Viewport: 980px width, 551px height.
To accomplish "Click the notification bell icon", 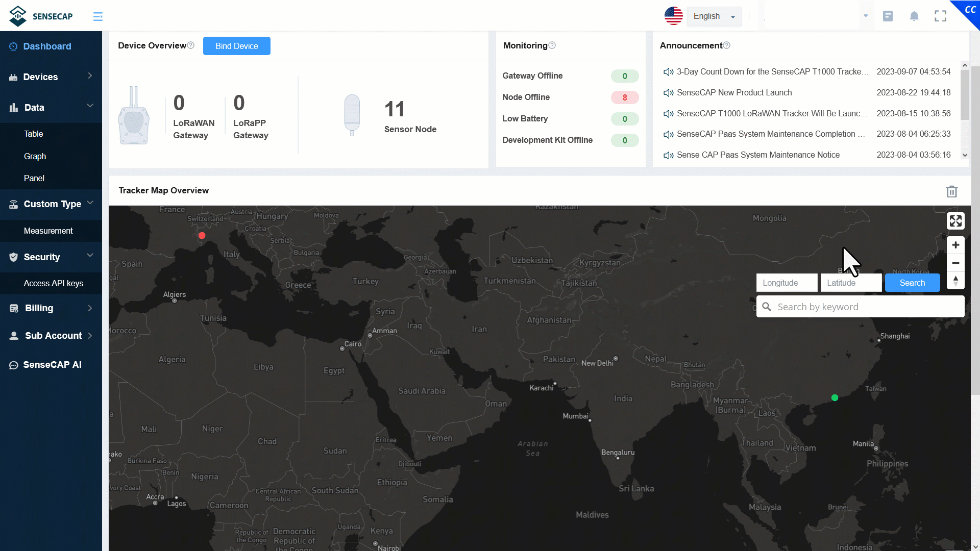I will [x=914, y=16].
